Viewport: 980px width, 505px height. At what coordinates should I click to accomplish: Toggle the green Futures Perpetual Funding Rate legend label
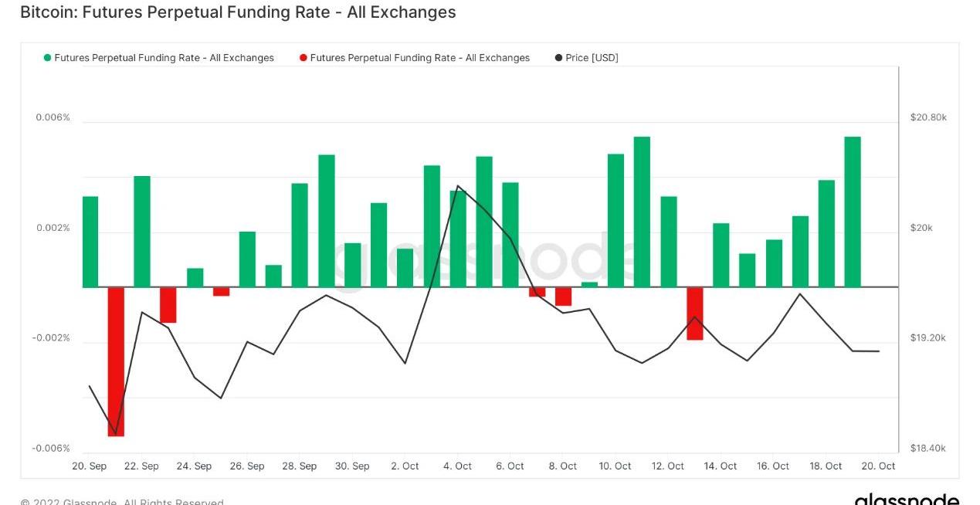[x=164, y=58]
